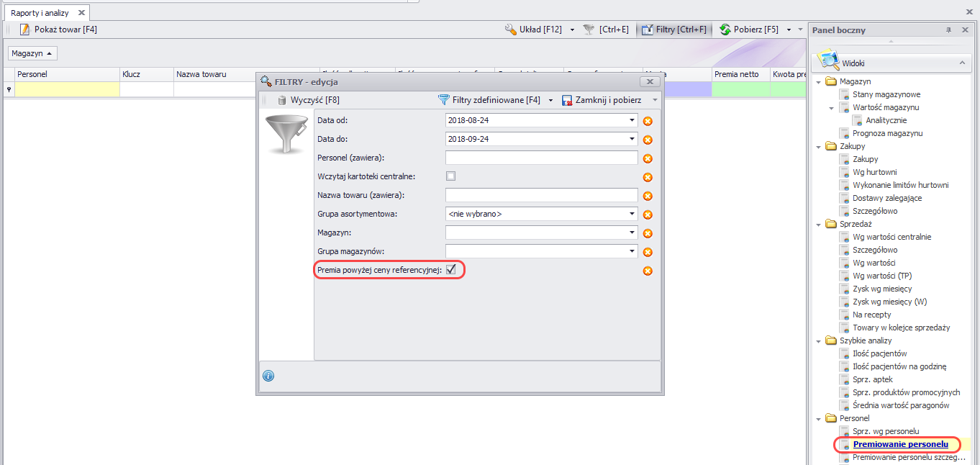Switch to Raporty i analizy tab
This screenshot has height=465, width=980.
[40, 13]
